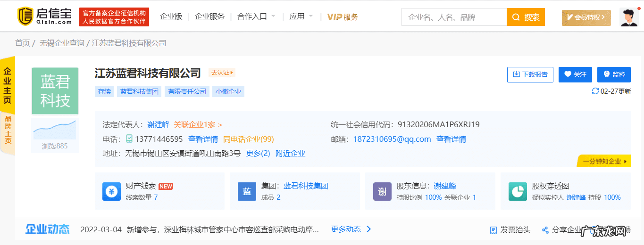Open 一分钟知企业 yellow tag
Screen dimensions: 644x245
click(x=604, y=161)
